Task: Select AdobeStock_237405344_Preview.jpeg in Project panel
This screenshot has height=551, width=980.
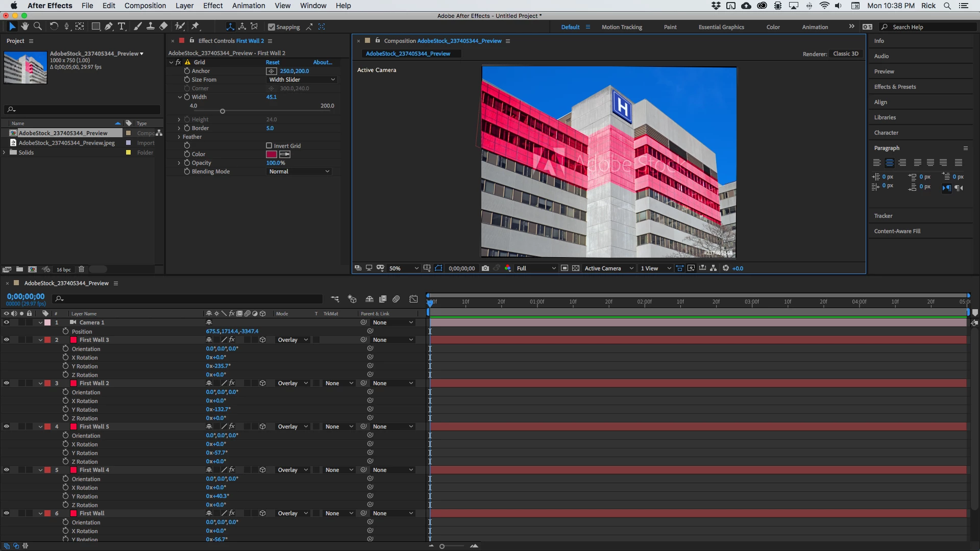Action: click(66, 143)
